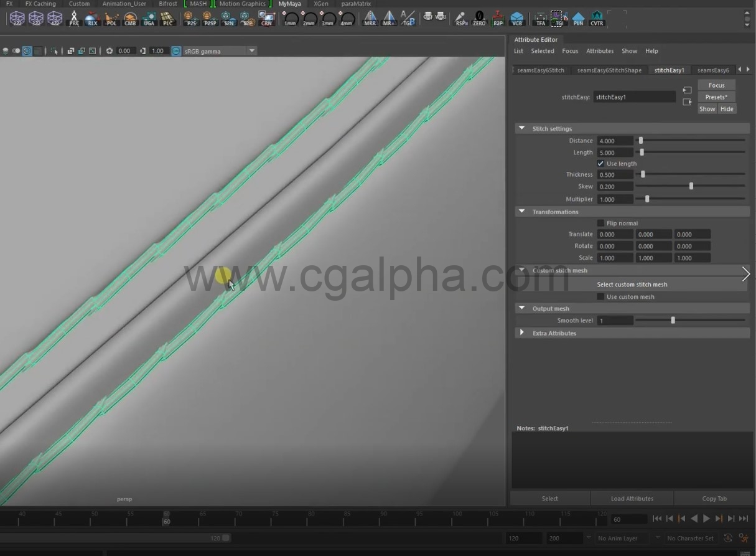Click the CMB combine shelf icon
756x556 pixels.
click(130, 19)
